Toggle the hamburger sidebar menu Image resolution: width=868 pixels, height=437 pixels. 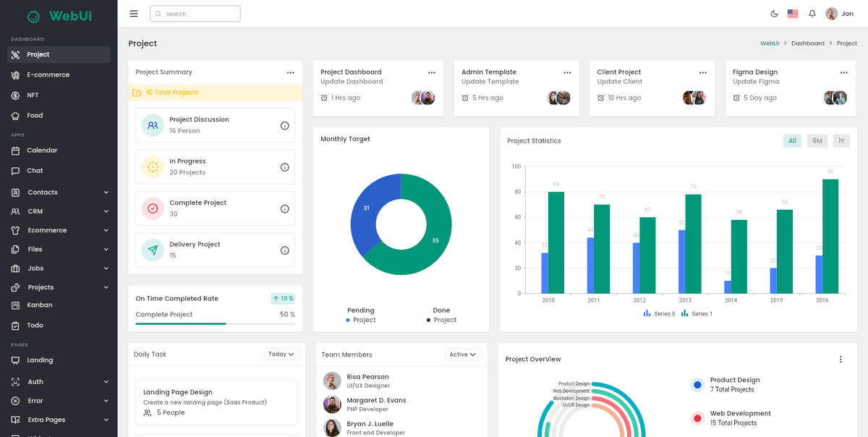pos(134,14)
